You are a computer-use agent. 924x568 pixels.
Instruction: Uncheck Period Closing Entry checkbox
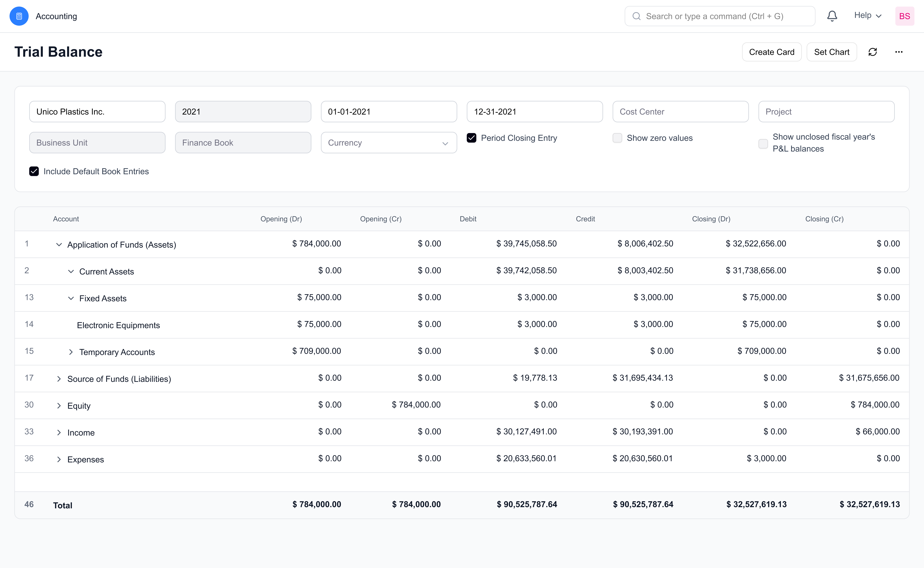(x=471, y=138)
